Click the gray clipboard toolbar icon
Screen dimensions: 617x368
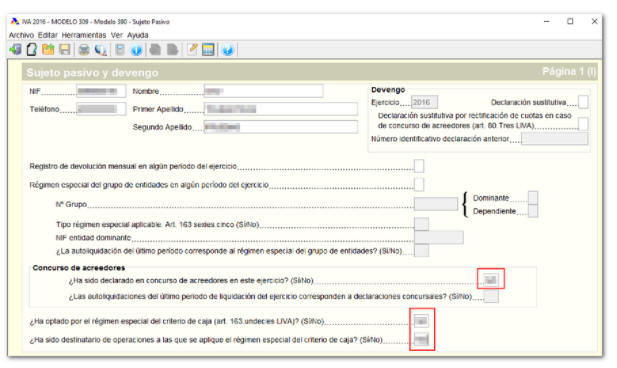click(x=120, y=50)
